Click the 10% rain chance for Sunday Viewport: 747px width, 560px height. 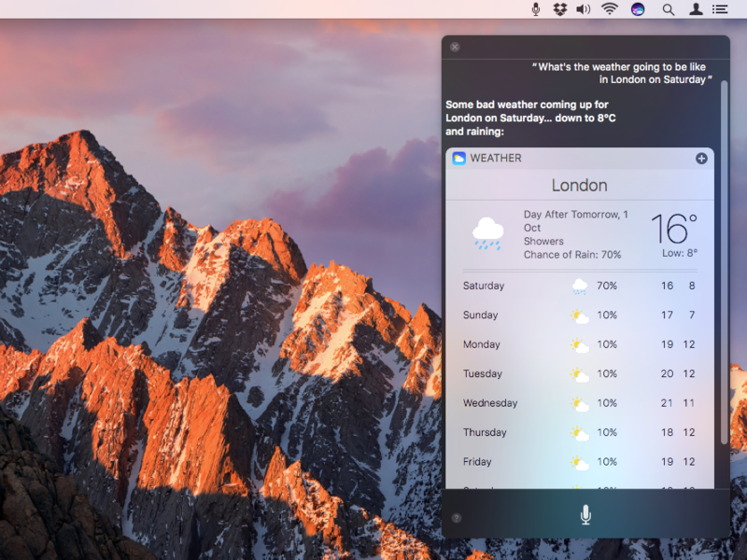[x=607, y=315]
